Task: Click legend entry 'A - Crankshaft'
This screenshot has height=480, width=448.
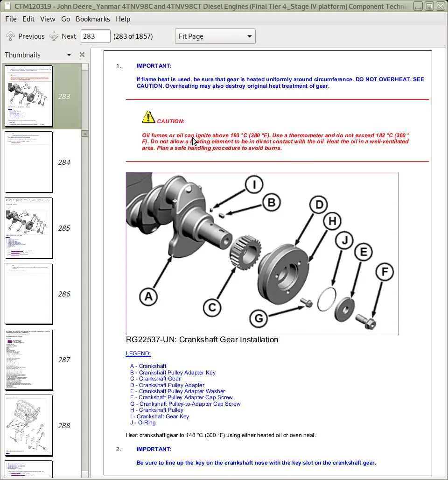Action: tap(148, 366)
